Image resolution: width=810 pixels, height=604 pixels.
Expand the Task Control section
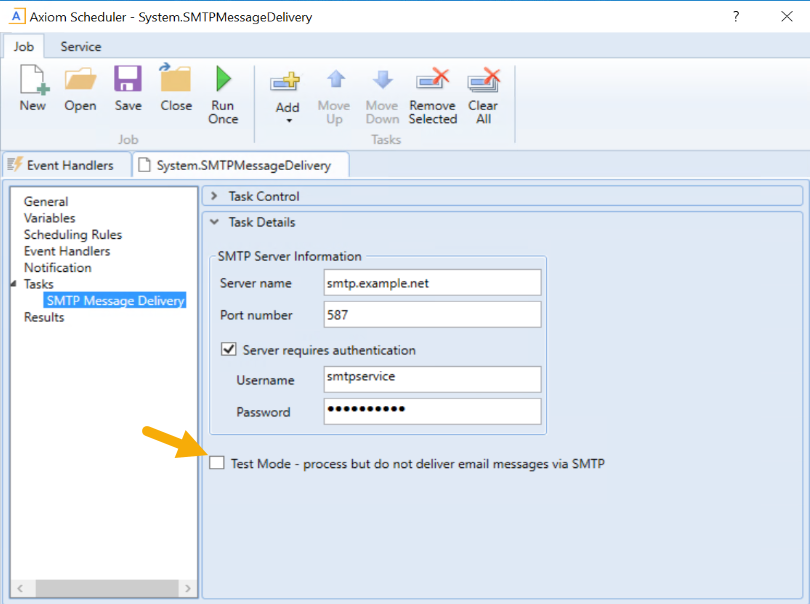click(214, 196)
